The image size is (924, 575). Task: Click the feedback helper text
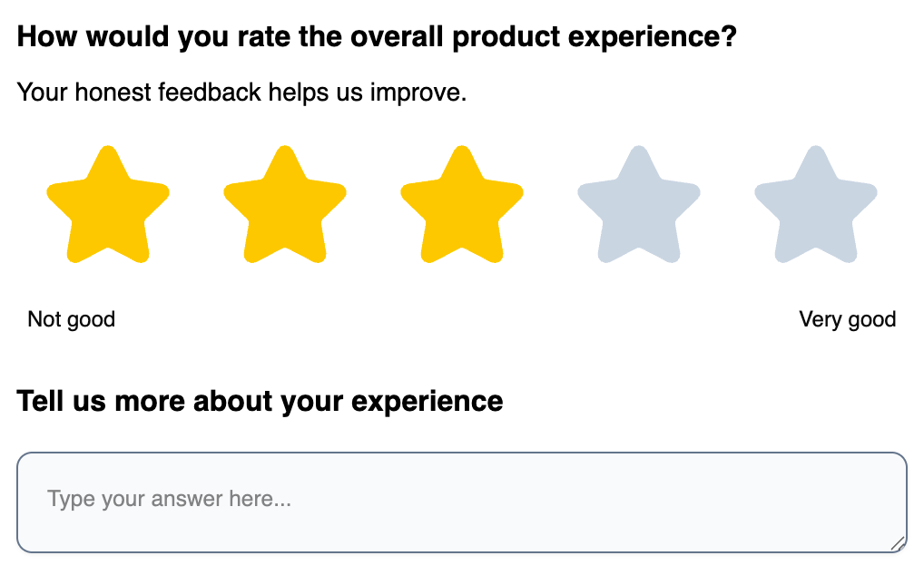point(241,93)
